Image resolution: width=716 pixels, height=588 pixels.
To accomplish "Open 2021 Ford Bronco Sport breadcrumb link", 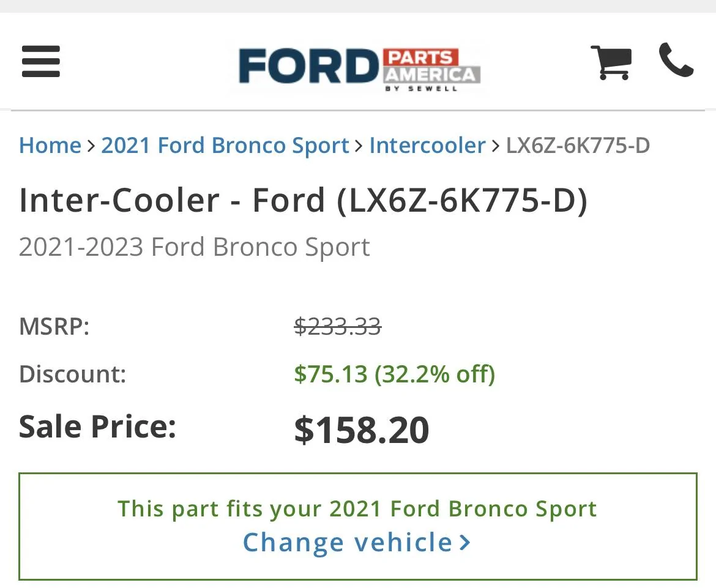I will click(225, 146).
